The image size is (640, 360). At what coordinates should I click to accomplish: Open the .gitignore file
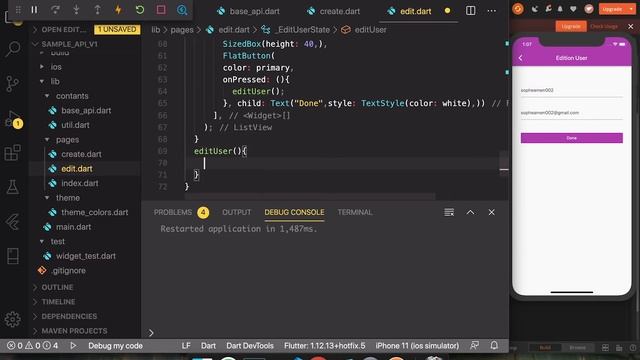coord(69,271)
